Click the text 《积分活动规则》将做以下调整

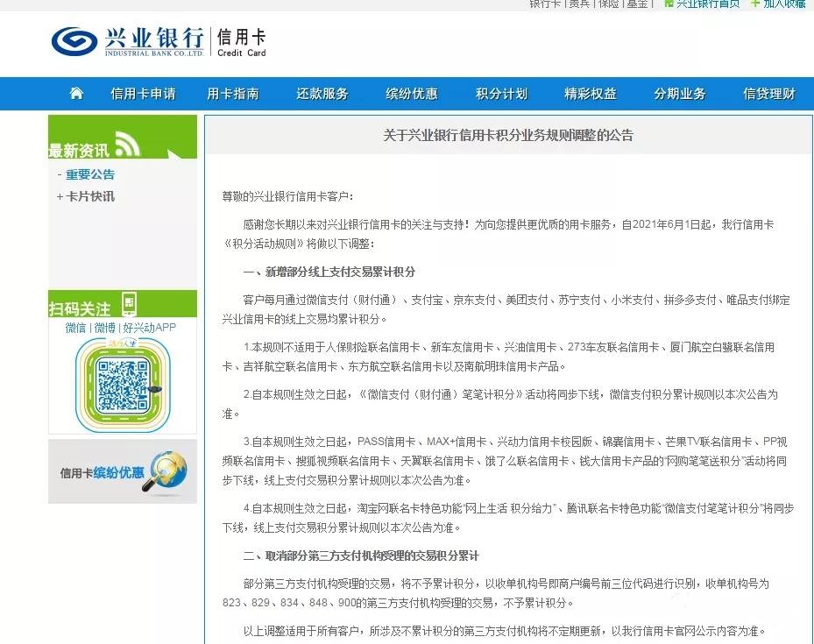298,244
